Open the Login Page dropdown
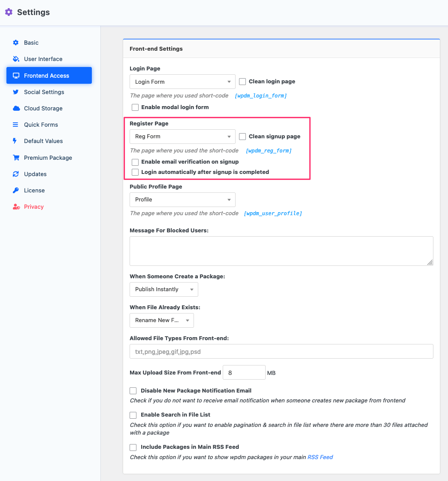Image resolution: width=448 pixels, height=481 pixels. click(x=182, y=82)
